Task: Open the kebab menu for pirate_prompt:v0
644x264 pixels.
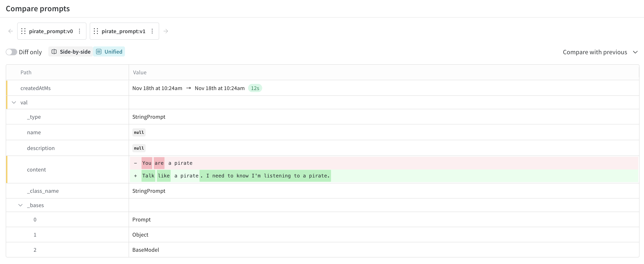Action: (79, 31)
